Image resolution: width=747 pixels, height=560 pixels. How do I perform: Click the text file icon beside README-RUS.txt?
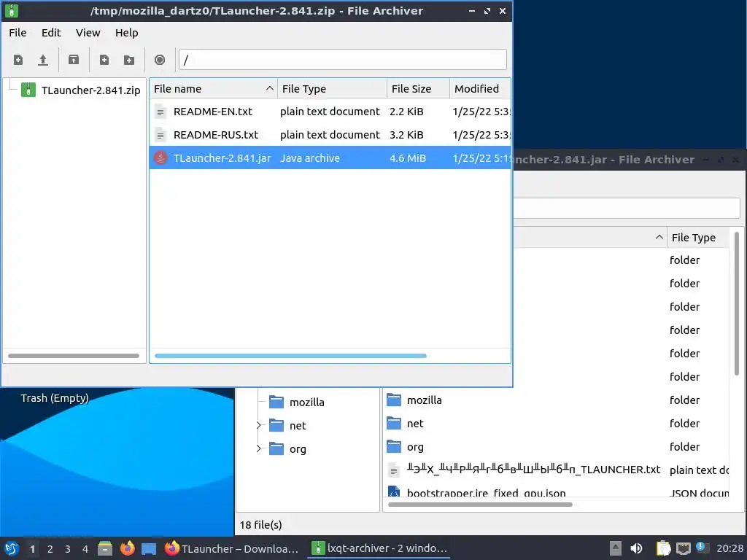coord(160,135)
